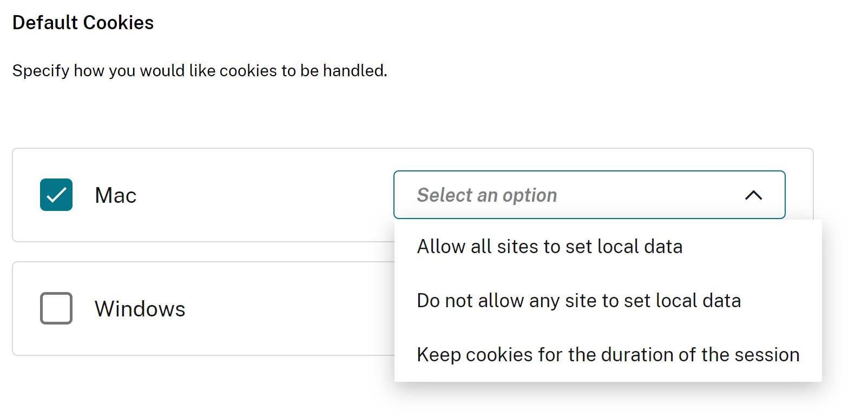Click the 'Select an option' placeholder text

point(486,195)
